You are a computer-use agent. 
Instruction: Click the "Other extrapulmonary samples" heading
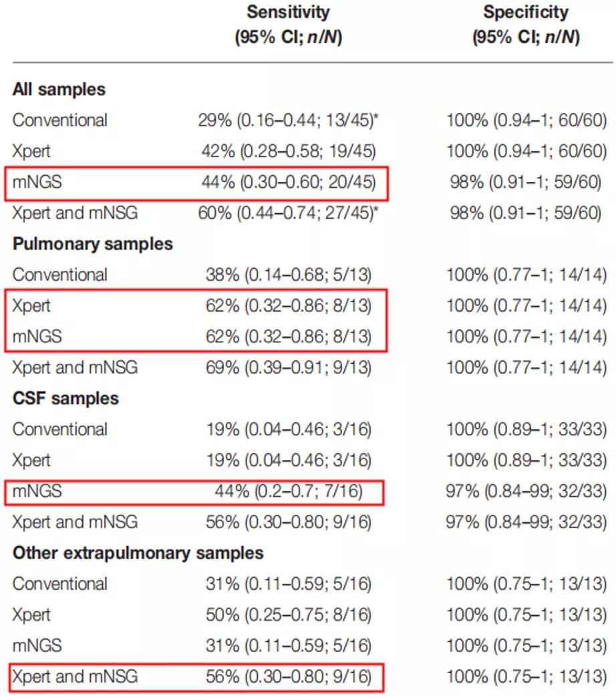[138, 553]
